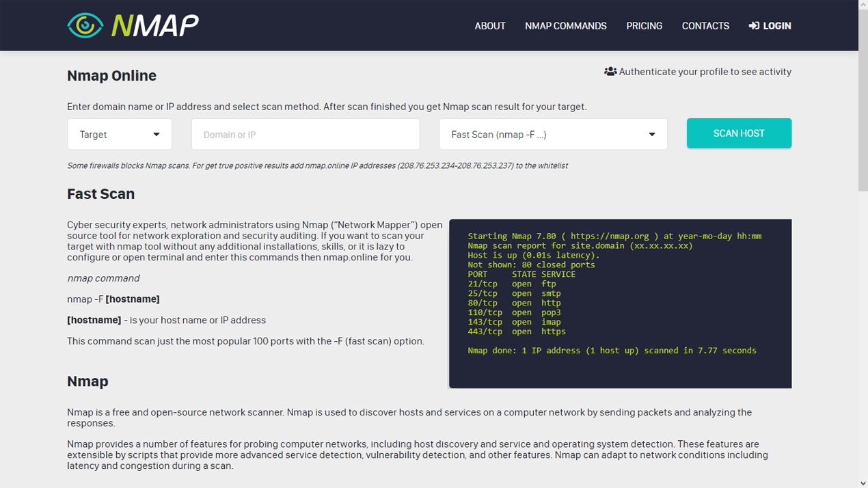Viewport: 868px width, 488px height.
Task: Open the PRICING page
Action: click(644, 26)
